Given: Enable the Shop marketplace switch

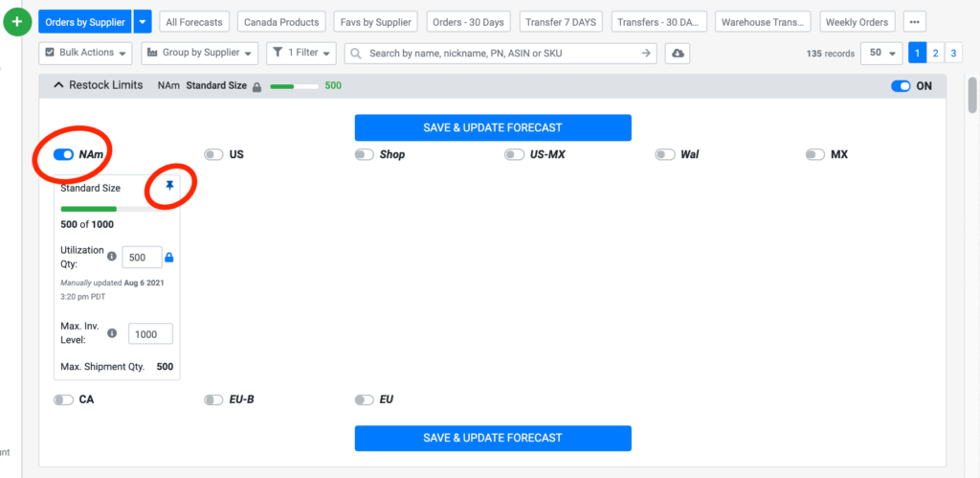Looking at the screenshot, I should click(365, 154).
